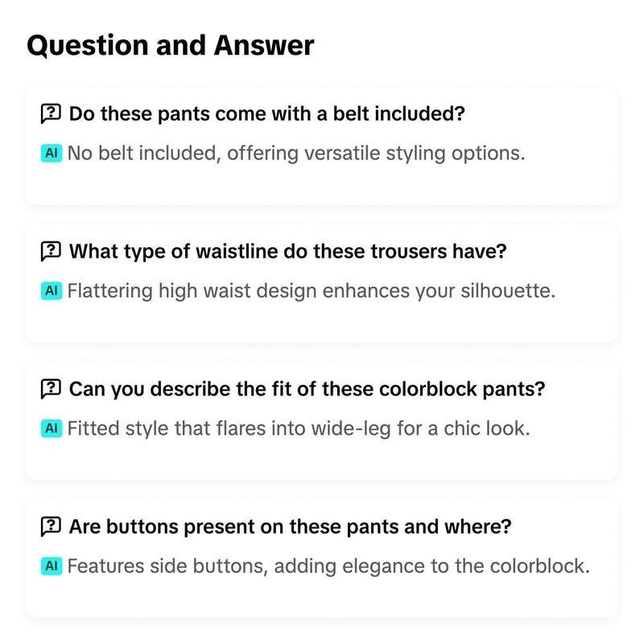The image size is (644, 644).
Task: Click the empty area of the buttons question card
Action: pyautogui.click(x=322, y=597)
